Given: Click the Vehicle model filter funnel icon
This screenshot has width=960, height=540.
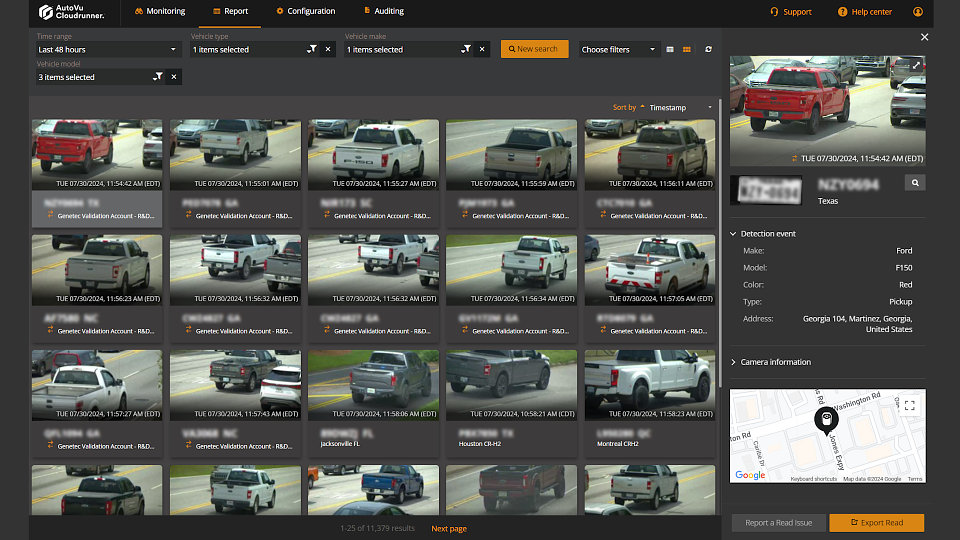Looking at the screenshot, I should 158,77.
